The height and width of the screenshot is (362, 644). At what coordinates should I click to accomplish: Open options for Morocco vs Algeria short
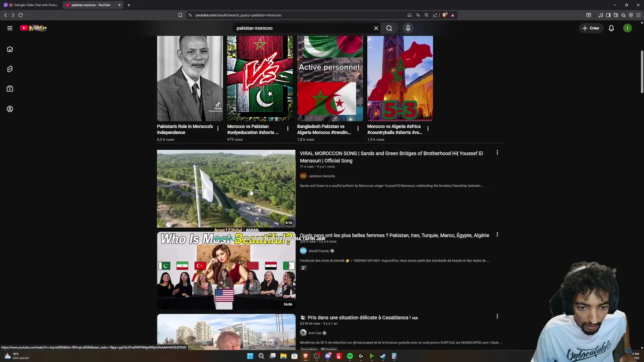(x=428, y=129)
